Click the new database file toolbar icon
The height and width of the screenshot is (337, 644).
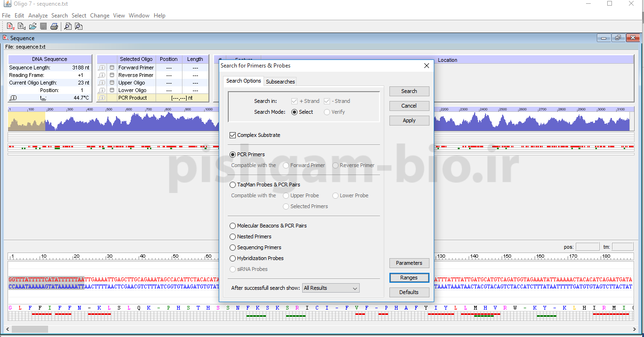22,26
